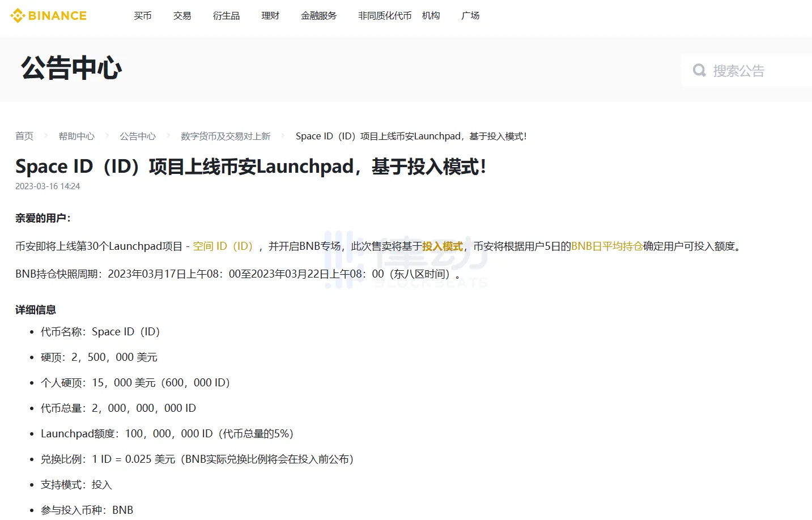The image size is (812, 520).
Task: Open 数字货币及交易对上新 breadcrumb
Action: tap(226, 136)
